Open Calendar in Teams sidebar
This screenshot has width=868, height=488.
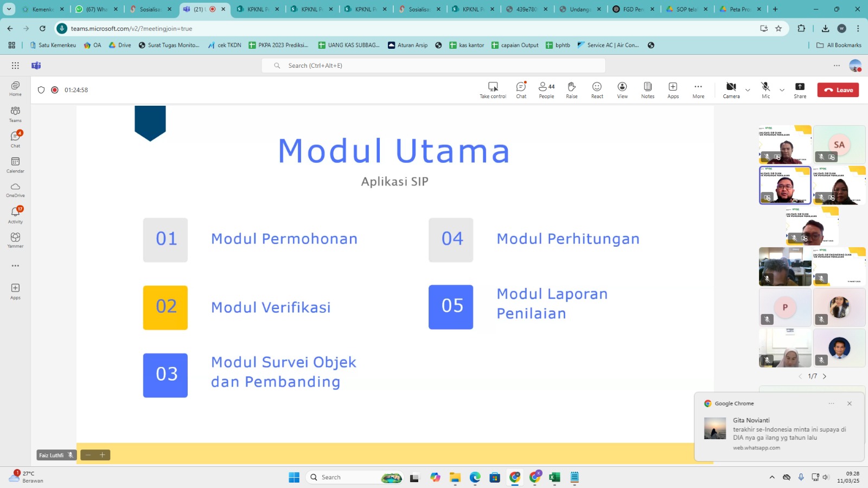[15, 165]
